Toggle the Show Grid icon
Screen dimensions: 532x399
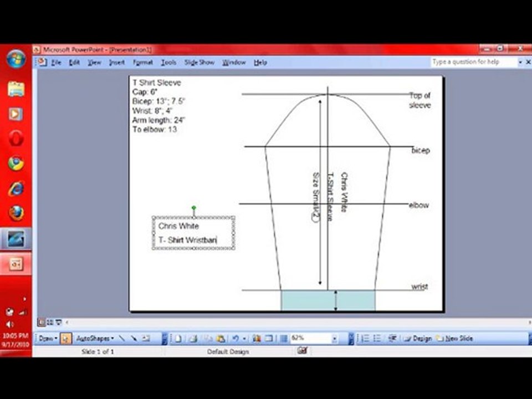pyautogui.click(x=284, y=338)
